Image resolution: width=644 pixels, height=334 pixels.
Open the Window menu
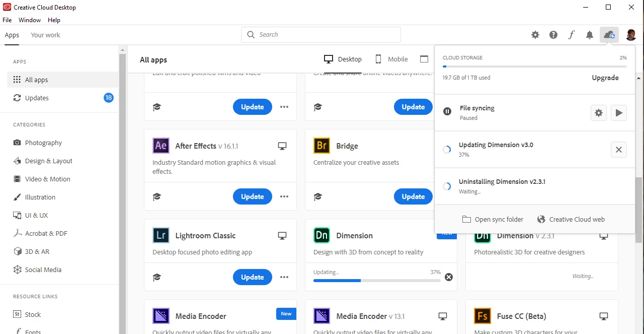[x=30, y=20]
